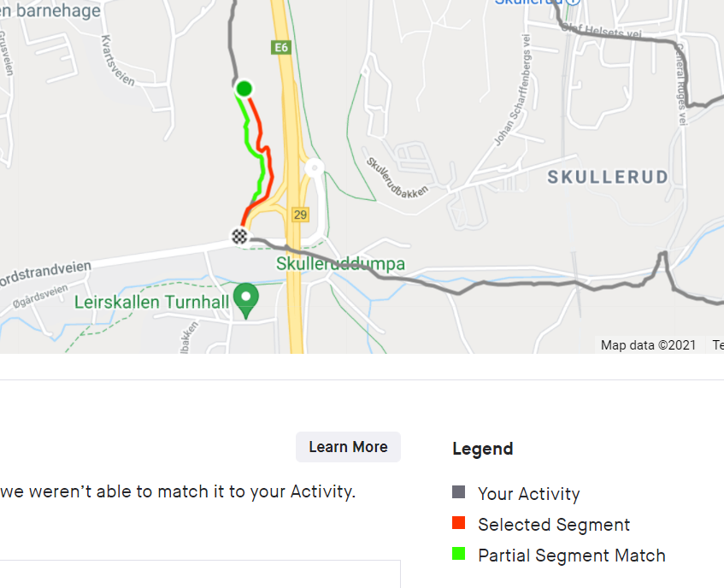Click the route 29 road badge
Screen dimensions: 724x588
click(x=300, y=215)
